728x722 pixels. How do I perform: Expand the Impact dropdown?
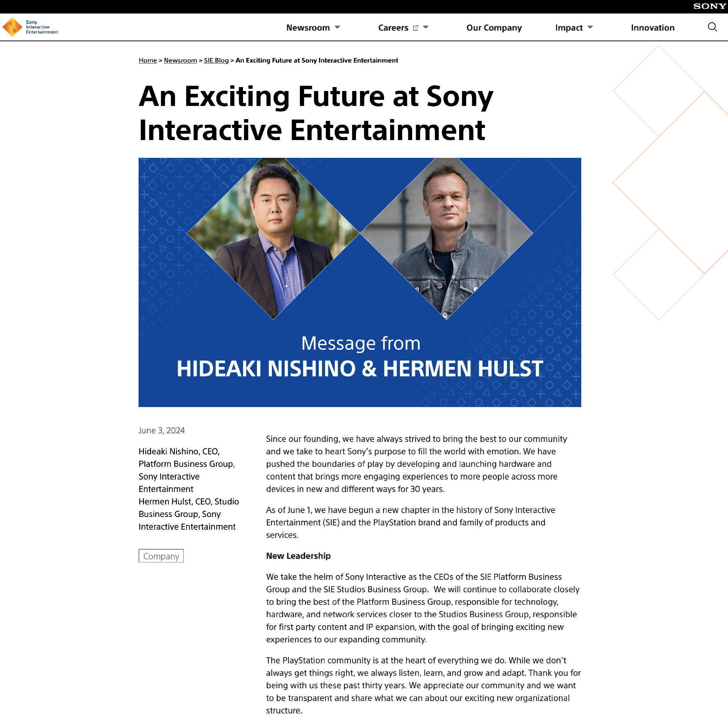[591, 27]
